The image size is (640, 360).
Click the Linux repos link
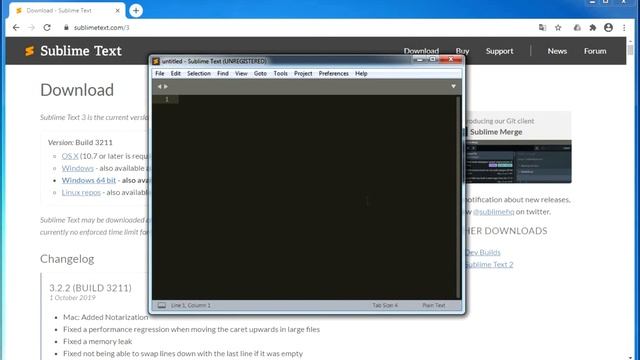coord(81,192)
